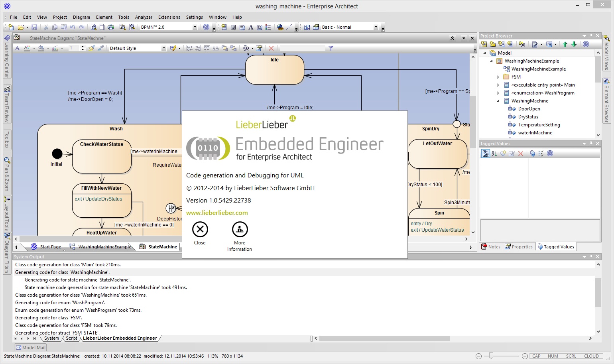The width and height of the screenshot is (614, 364).
Task: Click the Find in Project Browser binoculars icon
Action: pos(522,44)
